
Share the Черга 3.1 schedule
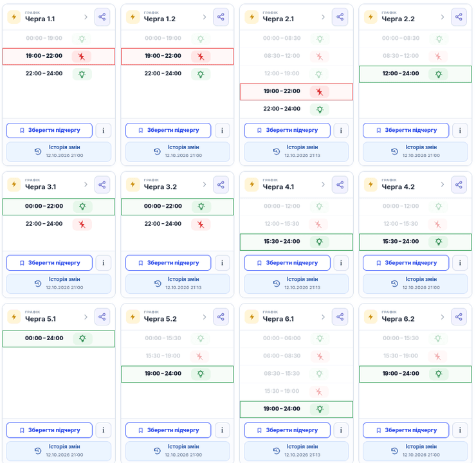pos(102,185)
